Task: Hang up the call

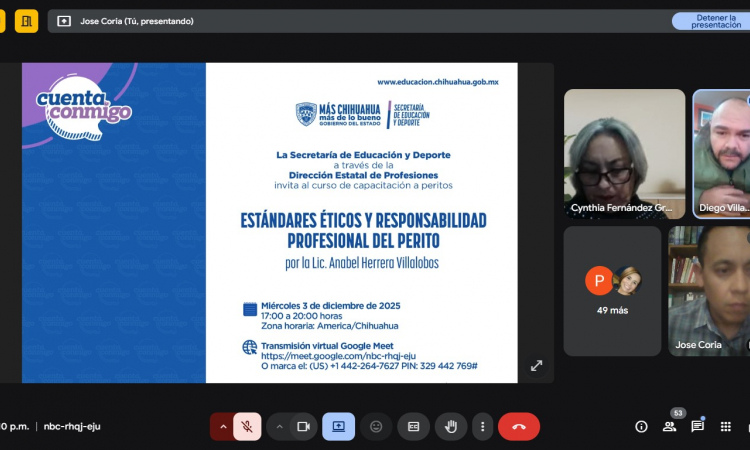Action: (x=518, y=426)
